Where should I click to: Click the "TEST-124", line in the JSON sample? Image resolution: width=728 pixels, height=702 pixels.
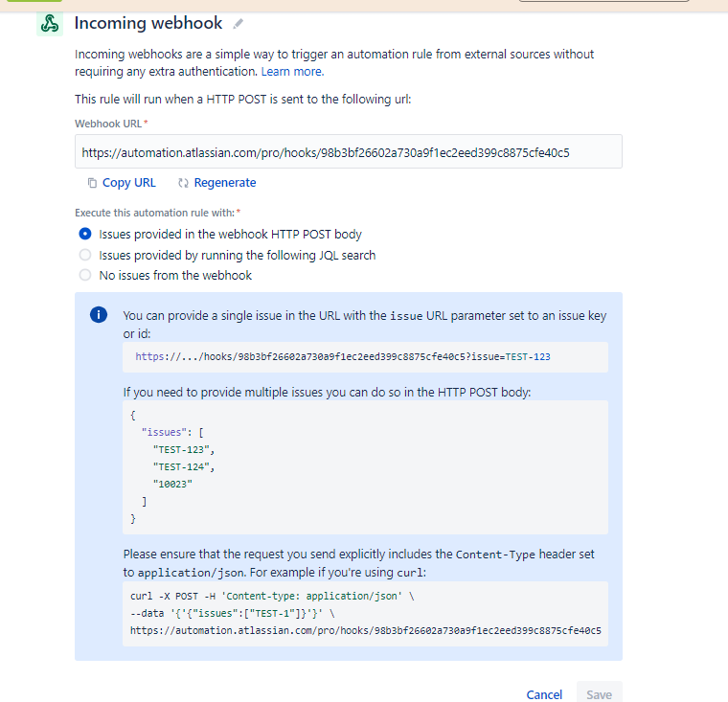(184, 466)
